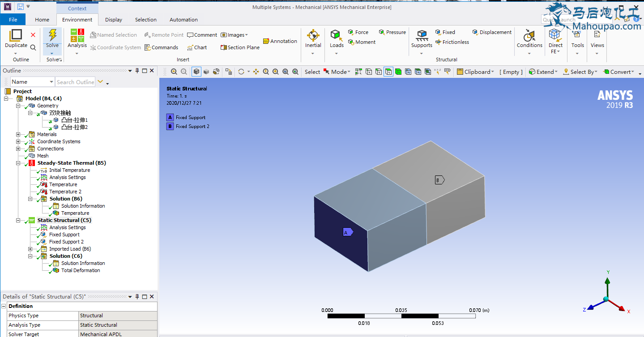The width and height of the screenshot is (644, 337).
Task: Enable the Node selection filter
Action: 408,72
